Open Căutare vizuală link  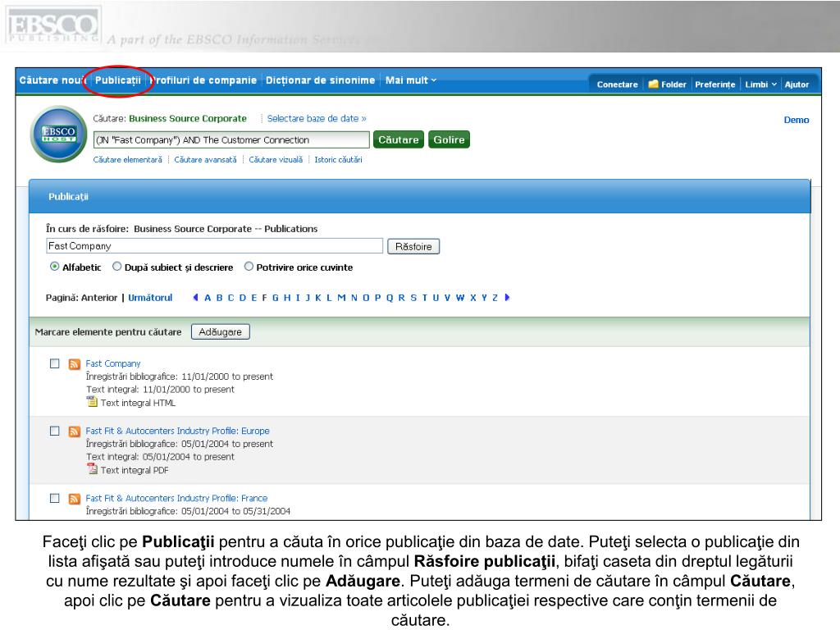276,160
